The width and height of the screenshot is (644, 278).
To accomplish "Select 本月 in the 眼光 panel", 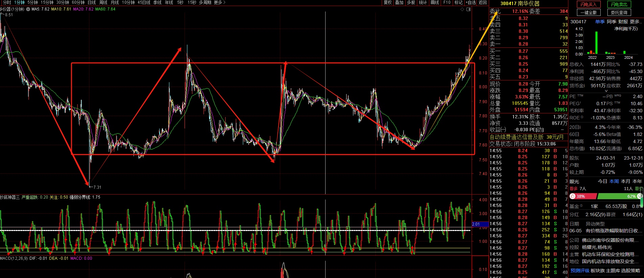I will click(x=625, y=181).
